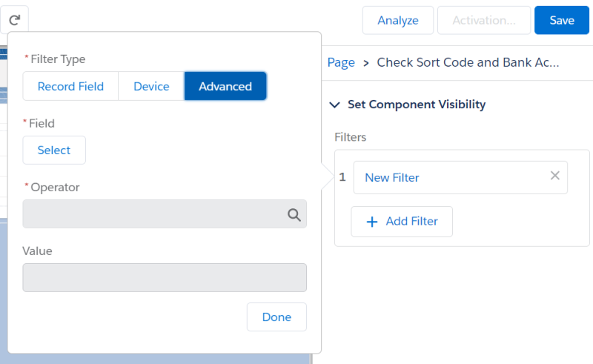Save the page with Save button

pos(562,20)
